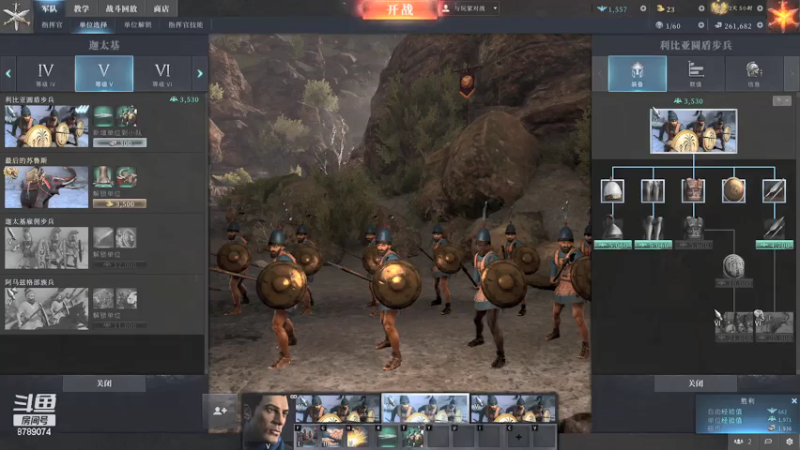Click the plus slot in the ability bar

(518, 437)
